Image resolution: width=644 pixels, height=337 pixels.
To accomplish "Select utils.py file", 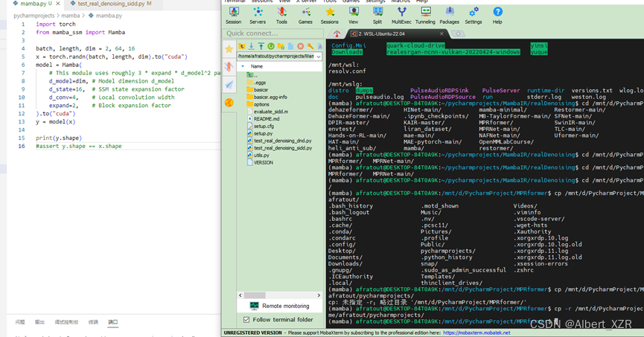I will (x=258, y=155).
